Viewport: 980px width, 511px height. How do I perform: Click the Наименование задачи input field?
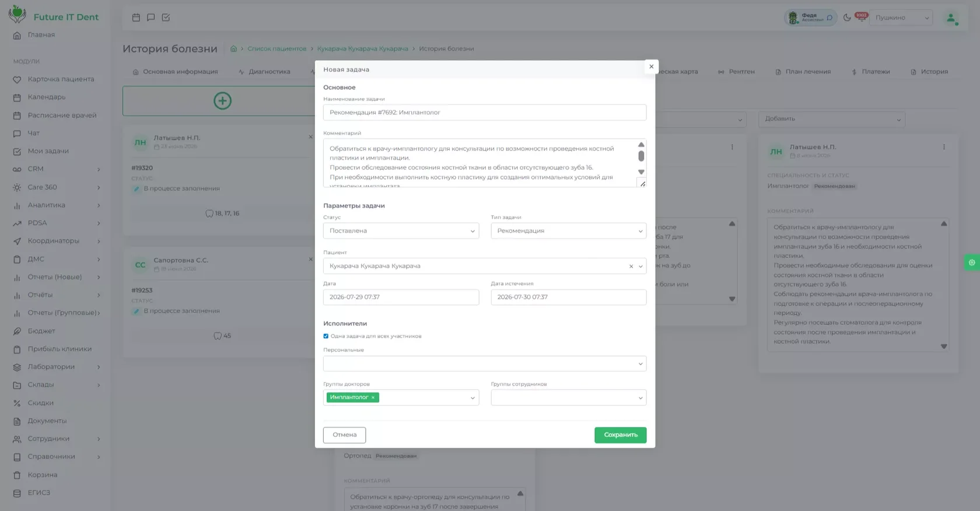pyautogui.click(x=485, y=113)
